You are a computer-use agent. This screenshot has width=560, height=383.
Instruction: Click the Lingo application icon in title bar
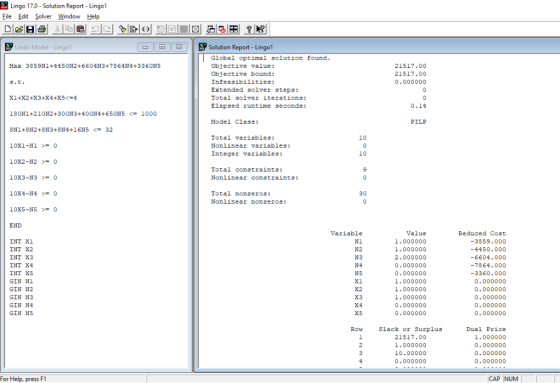[x=4, y=5]
